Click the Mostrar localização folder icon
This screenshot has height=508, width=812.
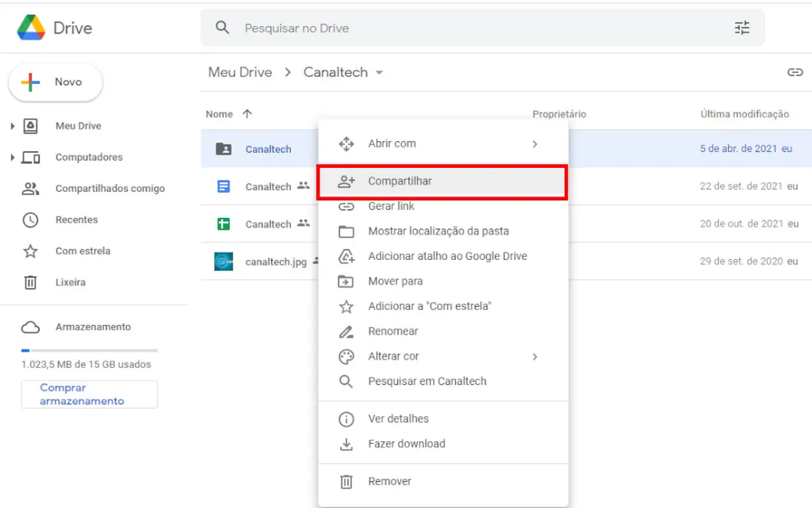(346, 231)
